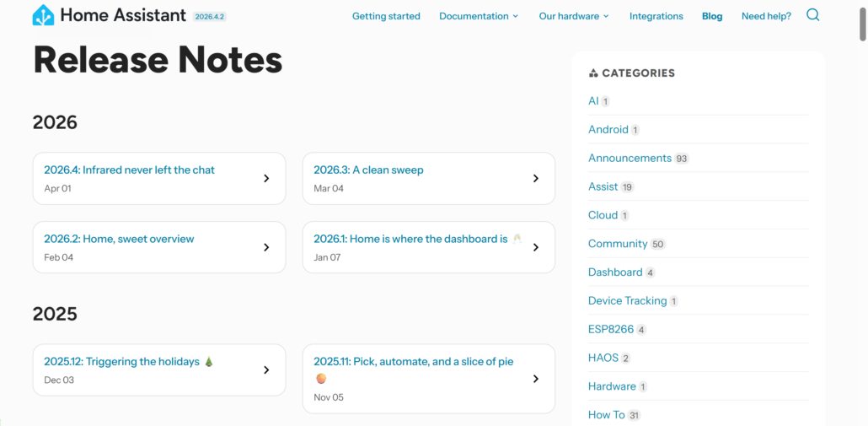
Task: Click the Jan 07 date text
Action: [x=327, y=257]
